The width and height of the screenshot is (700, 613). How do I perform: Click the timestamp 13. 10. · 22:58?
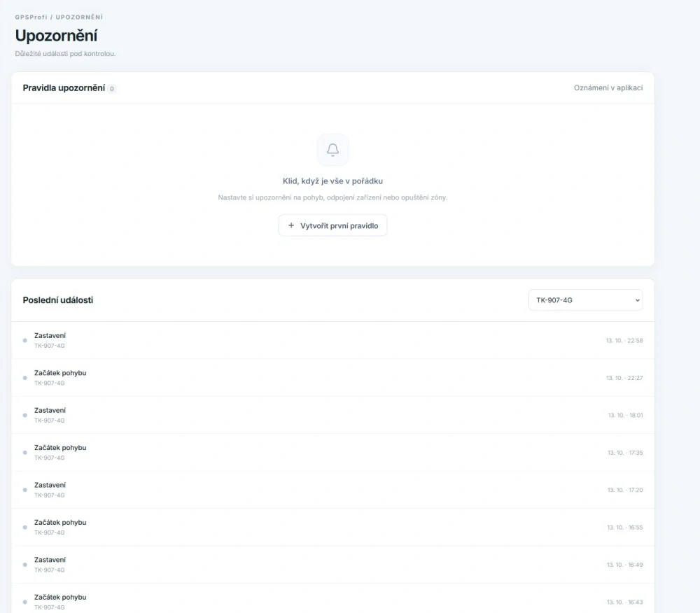click(624, 340)
